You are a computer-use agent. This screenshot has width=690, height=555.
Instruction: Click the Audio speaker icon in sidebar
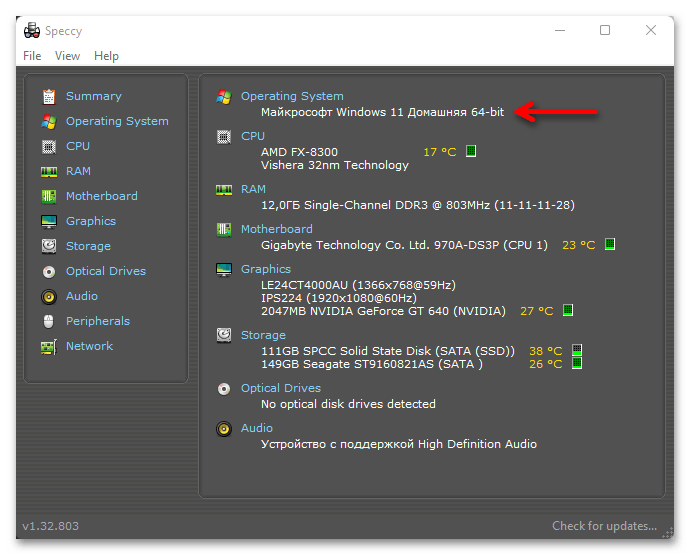(x=49, y=297)
